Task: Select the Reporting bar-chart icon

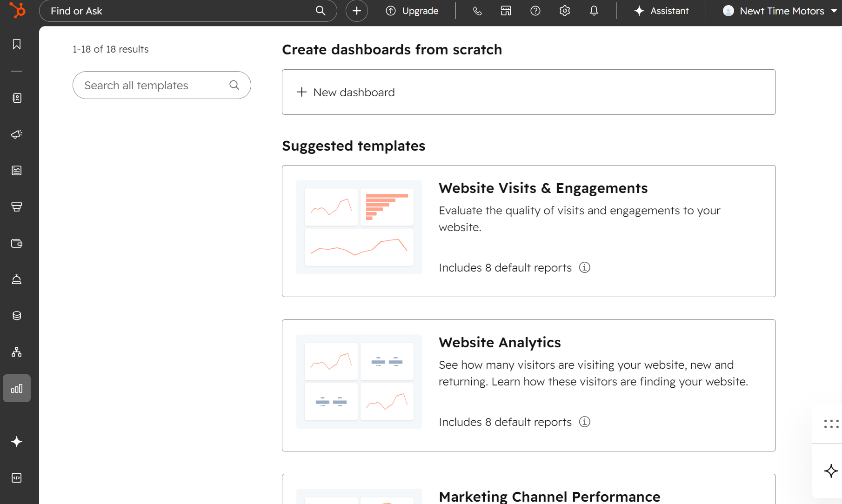Action: [x=17, y=388]
